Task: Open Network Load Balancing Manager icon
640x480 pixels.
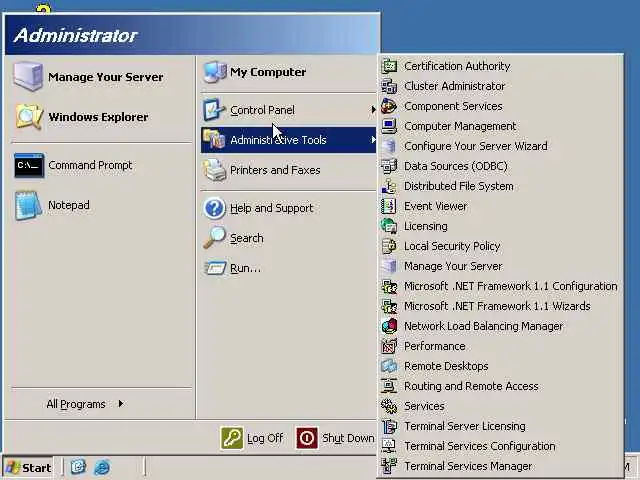Action: click(x=389, y=326)
